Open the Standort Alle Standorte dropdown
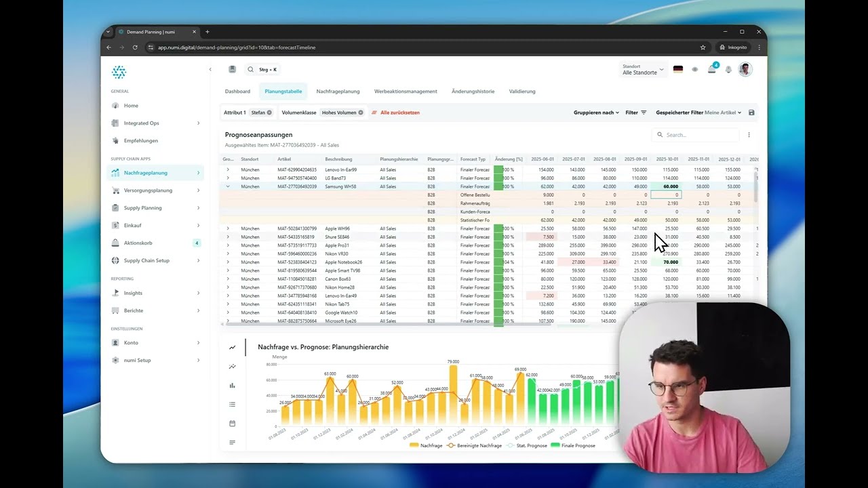Viewport: 868px width, 488px height. pos(643,69)
